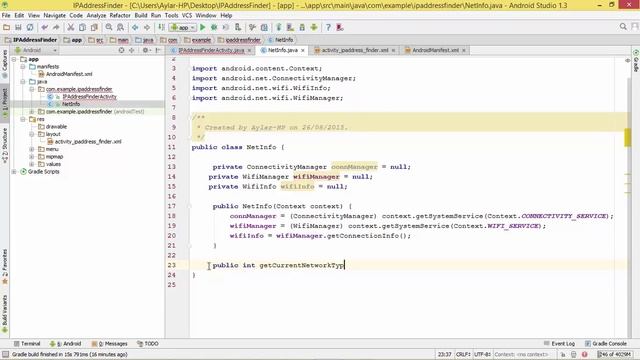Click the Search Everywhere magnifier icon
640x360 pixels.
tap(623, 27)
